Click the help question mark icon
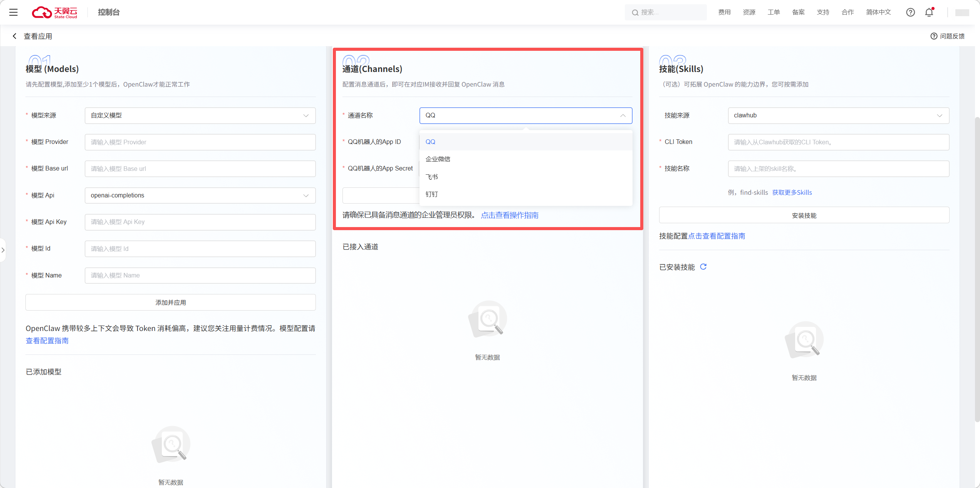Viewport: 980px width, 488px height. [910, 12]
